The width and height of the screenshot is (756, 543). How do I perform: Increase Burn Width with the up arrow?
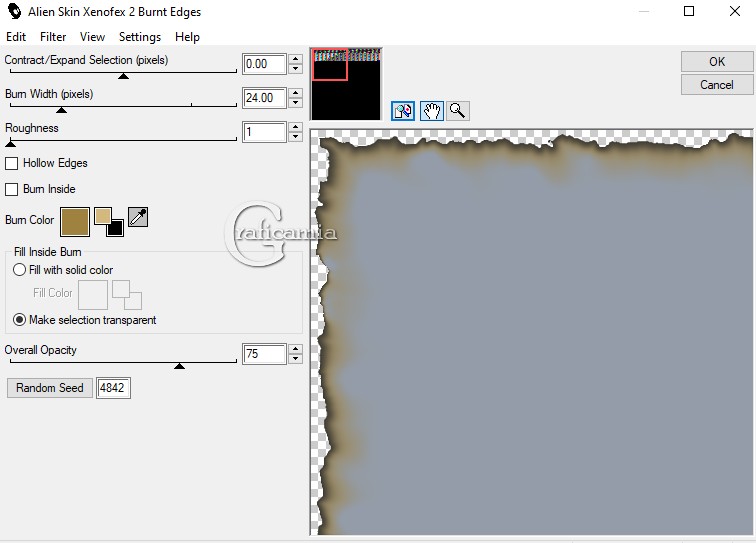point(295,93)
